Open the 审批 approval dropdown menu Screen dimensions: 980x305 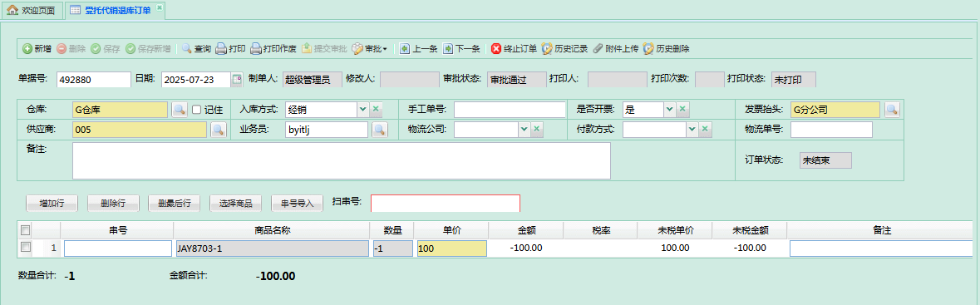[370, 49]
